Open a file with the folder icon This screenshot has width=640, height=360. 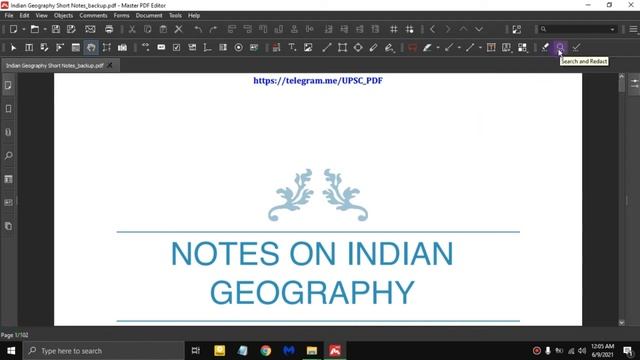pyautogui.click(x=35, y=29)
